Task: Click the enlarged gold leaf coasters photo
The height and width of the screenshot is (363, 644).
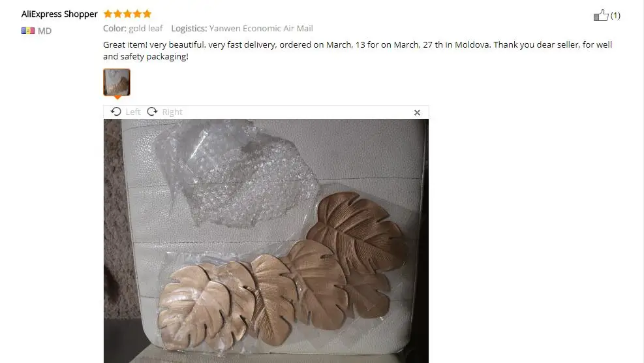Action: click(x=266, y=241)
